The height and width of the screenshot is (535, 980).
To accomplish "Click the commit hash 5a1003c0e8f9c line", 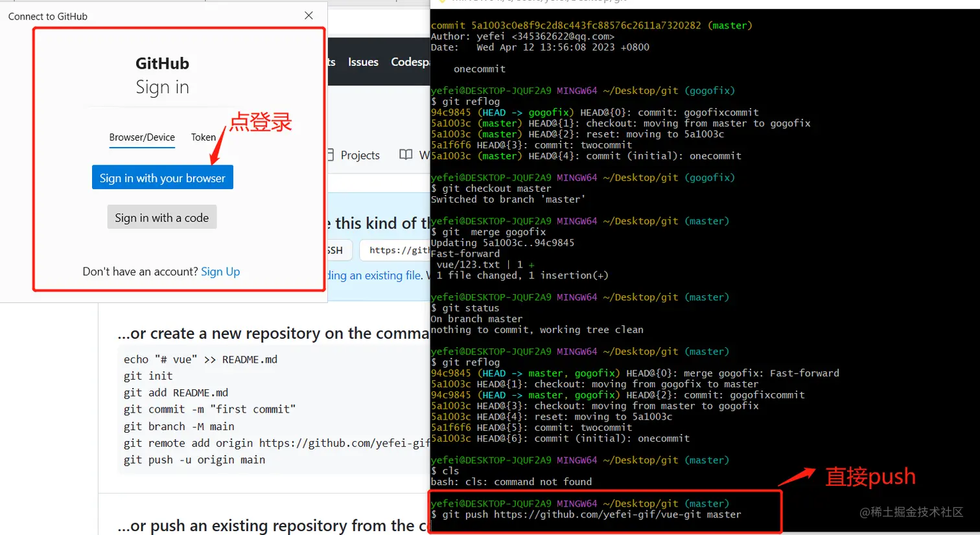I will pos(592,25).
